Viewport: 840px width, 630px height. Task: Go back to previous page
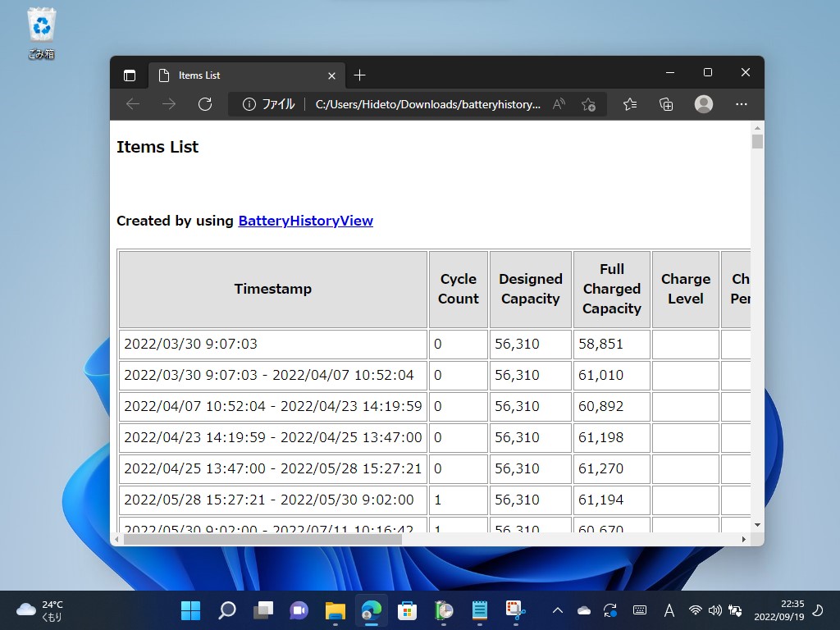(x=133, y=104)
